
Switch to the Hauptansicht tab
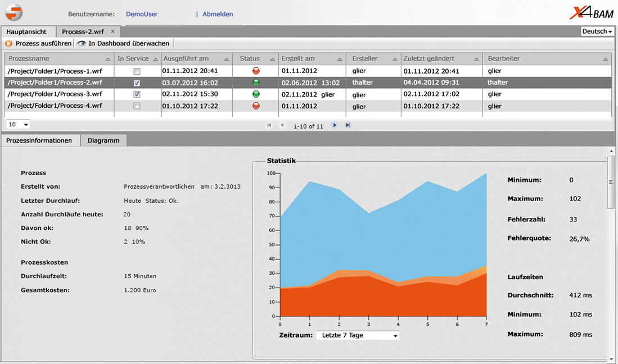point(26,31)
